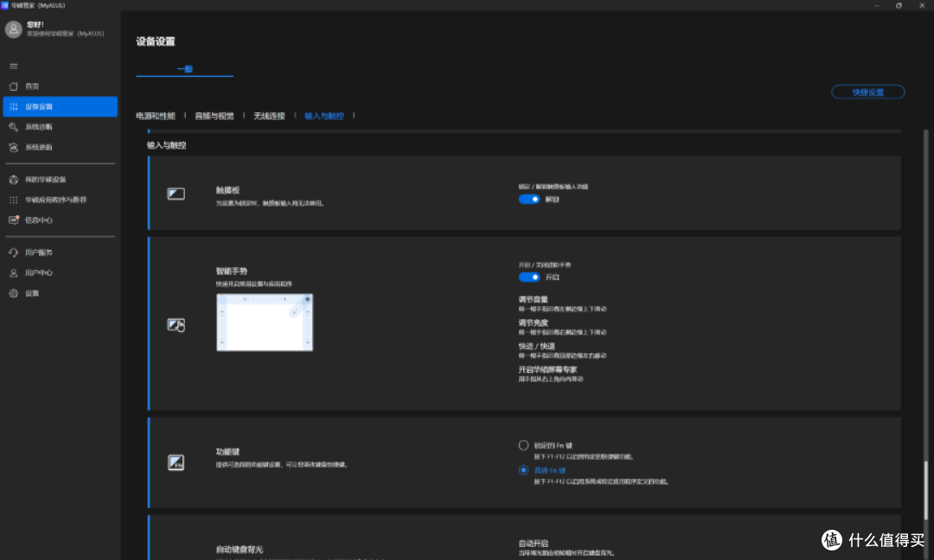Click the 触摸板 touchpad icon
Screen dimensions: 934x560
pyautogui.click(x=176, y=194)
